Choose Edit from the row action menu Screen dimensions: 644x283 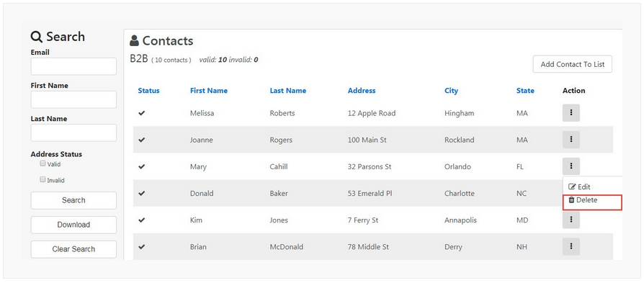pyautogui.click(x=579, y=187)
